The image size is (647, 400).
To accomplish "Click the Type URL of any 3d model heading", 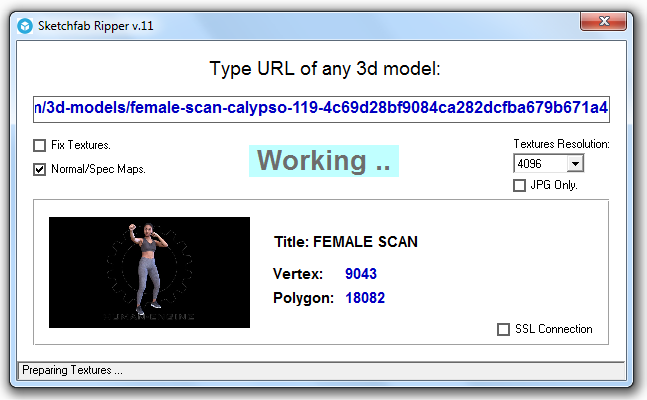I will (x=324, y=69).
